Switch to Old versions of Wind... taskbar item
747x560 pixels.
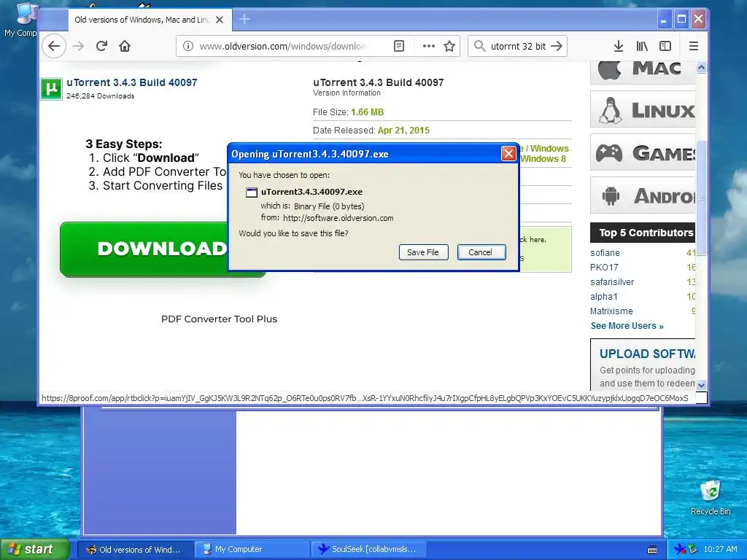tap(135, 550)
